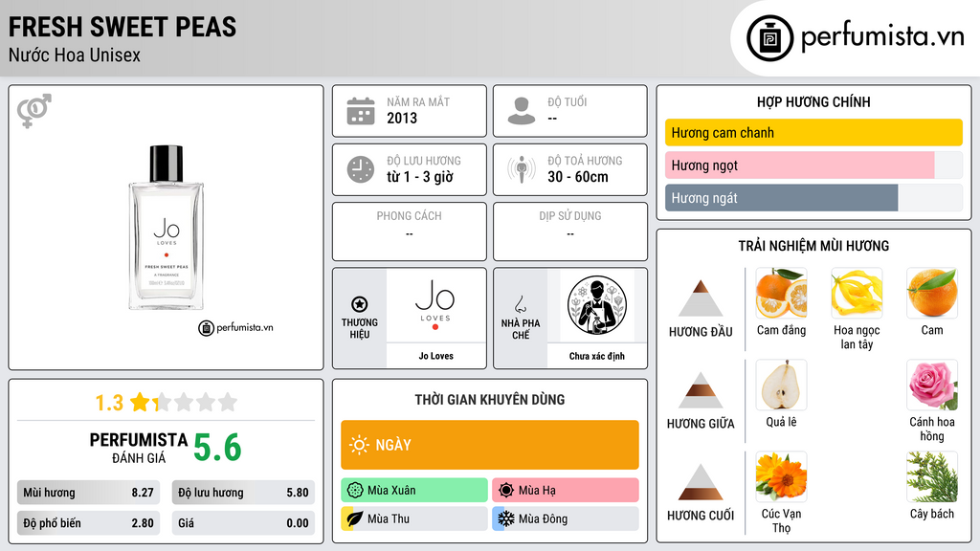This screenshot has width=980, height=551.
Task: Click the 2013 release year value
Action: 402,118
